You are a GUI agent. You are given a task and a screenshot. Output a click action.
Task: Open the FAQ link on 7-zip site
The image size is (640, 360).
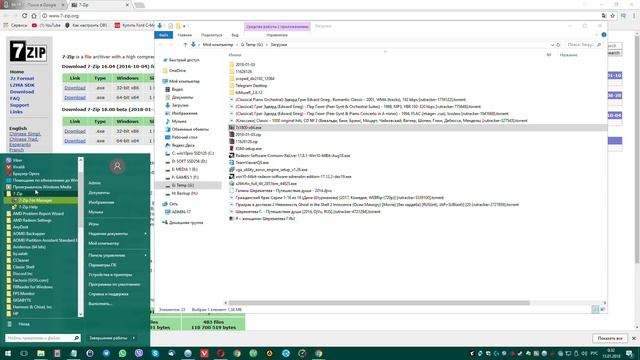15,99
